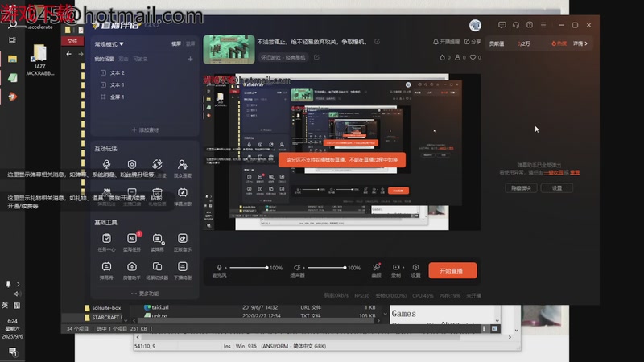Click the stream cover thumbnail

coord(229,49)
